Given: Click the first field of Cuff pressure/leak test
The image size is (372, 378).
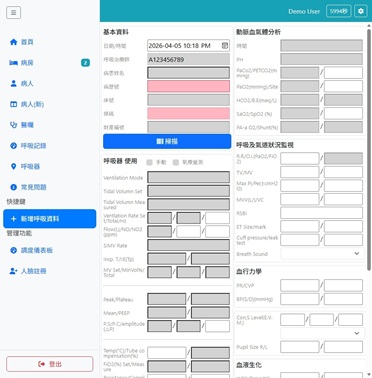Looking at the screenshot, I should (300, 240).
